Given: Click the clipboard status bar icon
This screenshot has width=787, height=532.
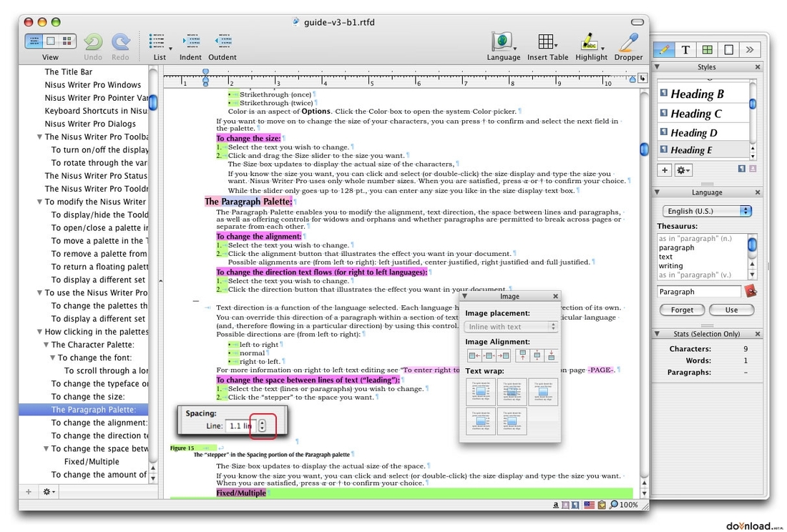Looking at the screenshot, I should point(601,505).
